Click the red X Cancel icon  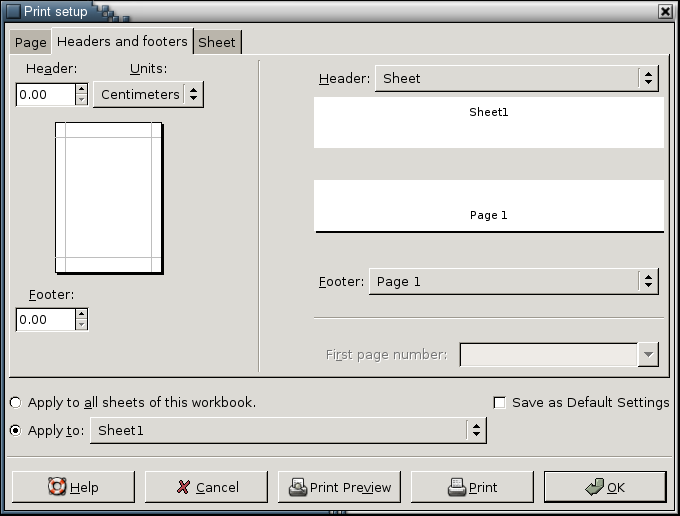pyautogui.click(x=183, y=487)
